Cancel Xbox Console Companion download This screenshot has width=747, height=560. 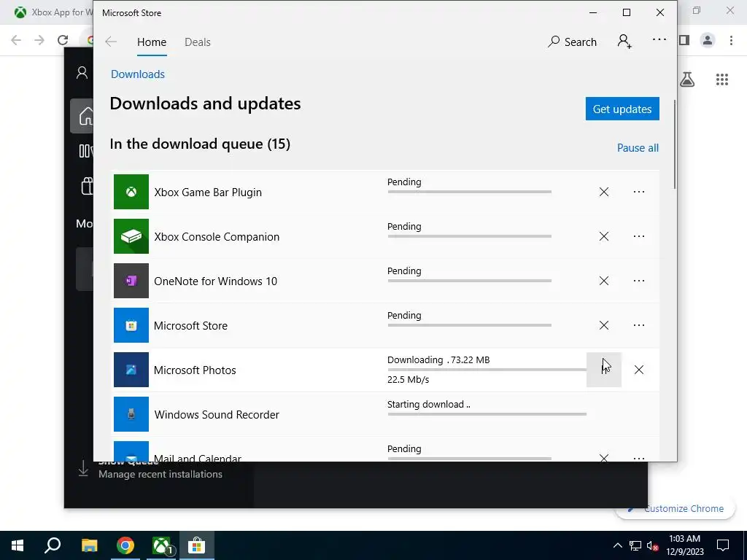point(603,236)
